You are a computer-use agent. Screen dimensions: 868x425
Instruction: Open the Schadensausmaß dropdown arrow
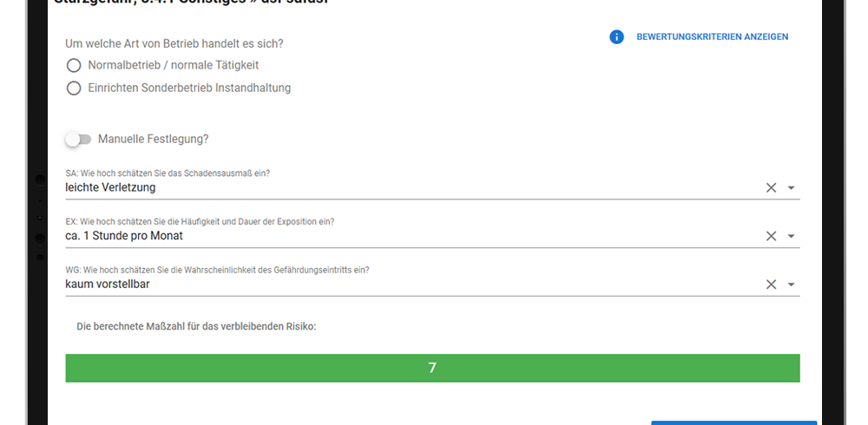point(791,188)
